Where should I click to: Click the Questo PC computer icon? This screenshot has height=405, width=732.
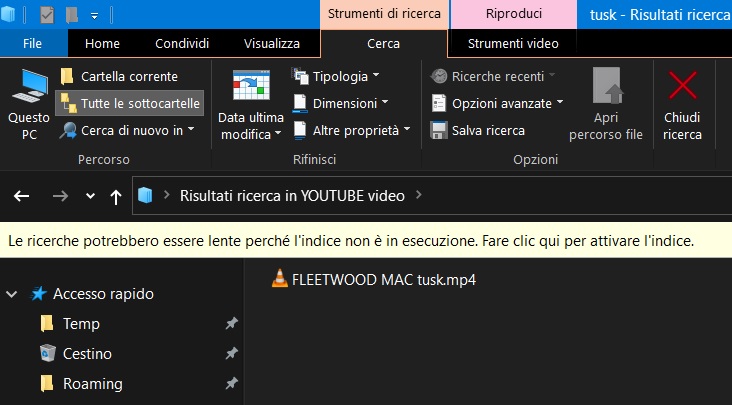(x=30, y=86)
